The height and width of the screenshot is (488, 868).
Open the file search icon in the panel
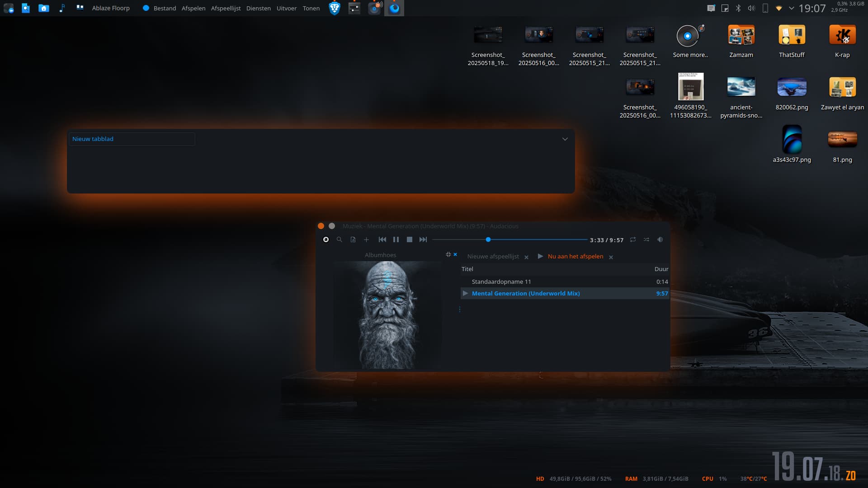(x=26, y=8)
